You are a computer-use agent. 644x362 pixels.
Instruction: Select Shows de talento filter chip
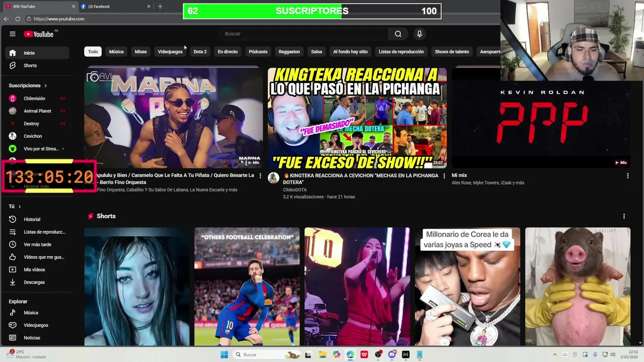(x=452, y=52)
